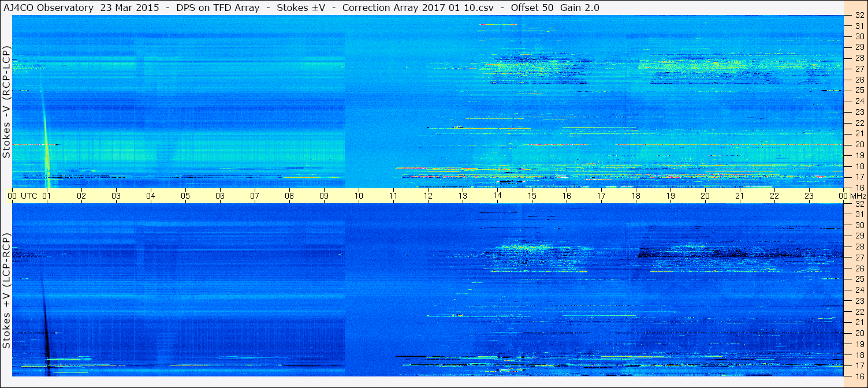Image resolution: width=868 pixels, height=388 pixels.
Task: Select the 21 hour mark on the time axis
Action: pyautogui.click(x=740, y=196)
